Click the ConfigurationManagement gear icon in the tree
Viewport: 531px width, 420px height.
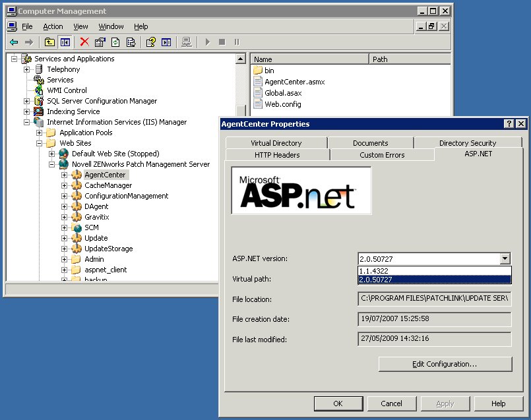(77, 196)
